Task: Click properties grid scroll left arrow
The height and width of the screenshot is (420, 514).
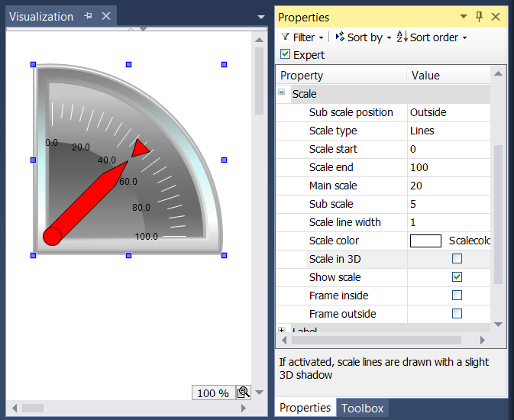Action: (x=284, y=341)
